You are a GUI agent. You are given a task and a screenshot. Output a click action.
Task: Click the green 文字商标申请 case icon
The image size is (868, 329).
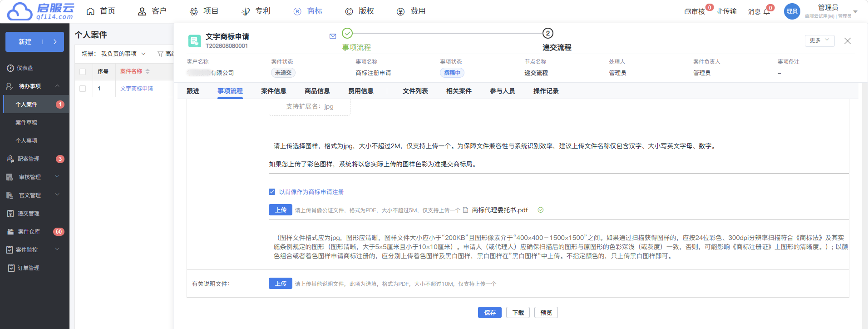pyautogui.click(x=194, y=41)
